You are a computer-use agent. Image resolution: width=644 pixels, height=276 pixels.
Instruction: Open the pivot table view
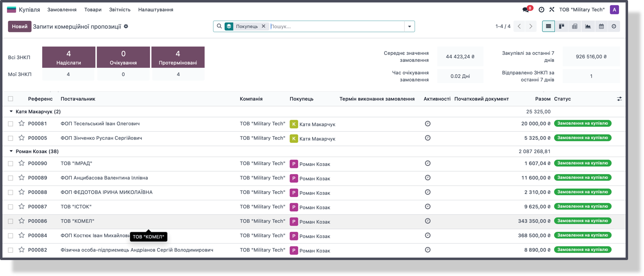click(x=574, y=26)
